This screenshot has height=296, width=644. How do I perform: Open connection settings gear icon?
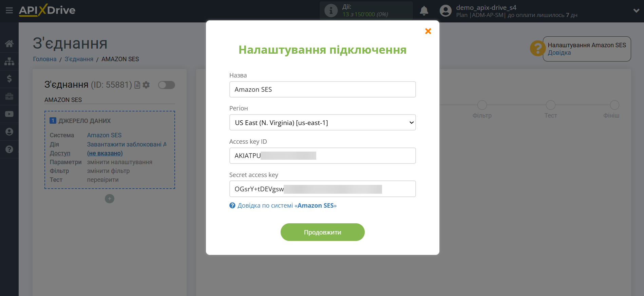[146, 85]
